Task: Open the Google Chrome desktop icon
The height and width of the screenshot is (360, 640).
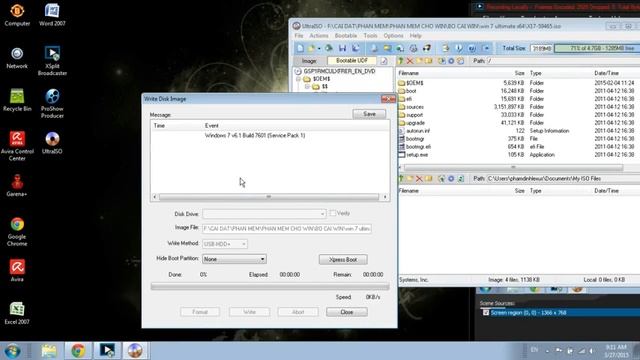Action: [17, 231]
